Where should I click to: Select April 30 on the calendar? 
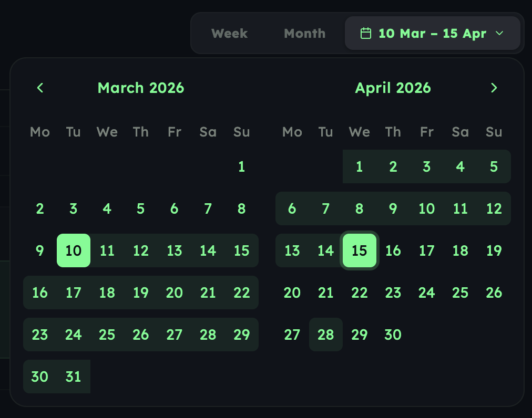pyautogui.click(x=393, y=335)
